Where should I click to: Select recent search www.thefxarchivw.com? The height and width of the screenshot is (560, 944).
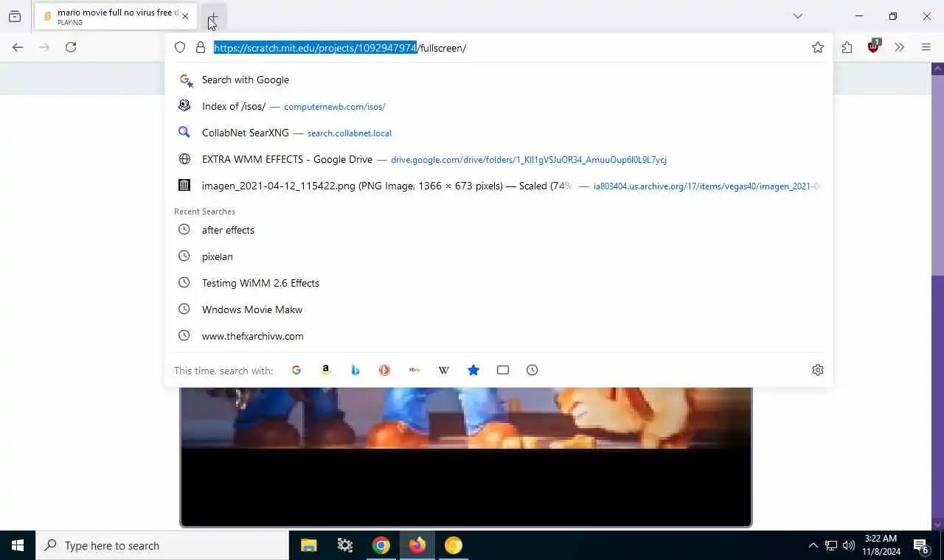pyautogui.click(x=499, y=336)
